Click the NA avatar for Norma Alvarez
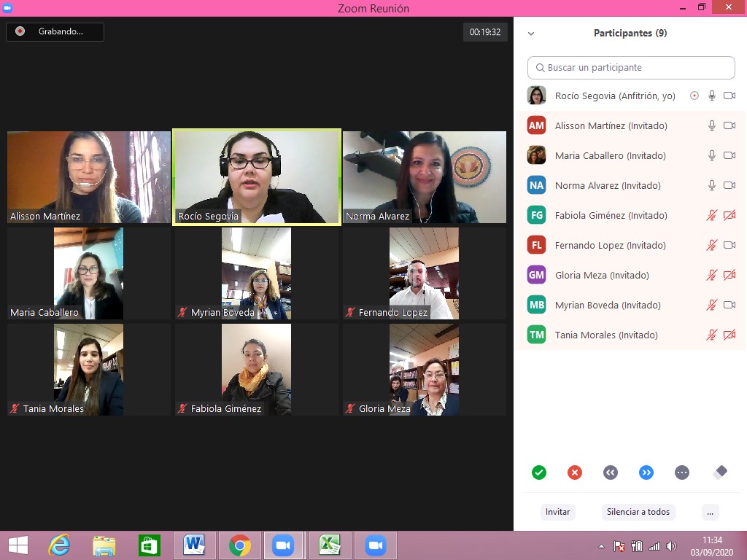747x560 pixels. tap(536, 185)
